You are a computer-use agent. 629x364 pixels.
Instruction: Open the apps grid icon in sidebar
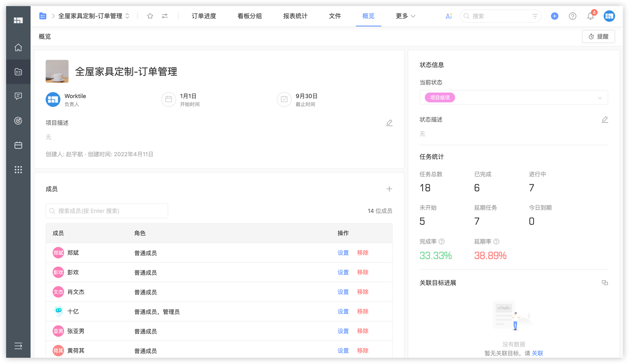point(18,170)
